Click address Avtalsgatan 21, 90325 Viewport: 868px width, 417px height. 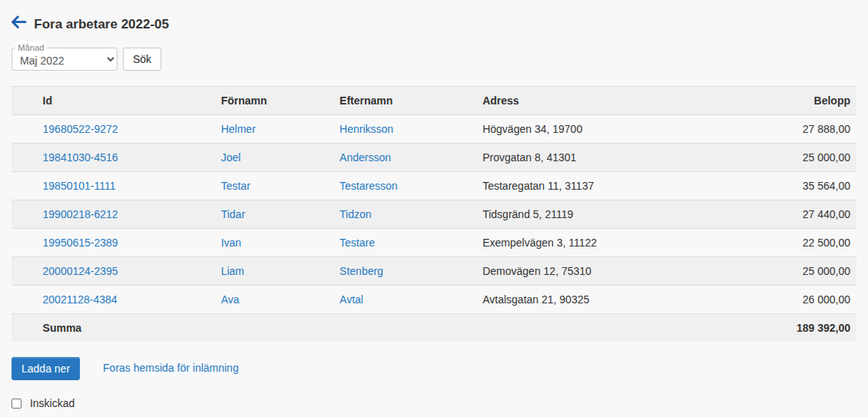click(x=536, y=300)
